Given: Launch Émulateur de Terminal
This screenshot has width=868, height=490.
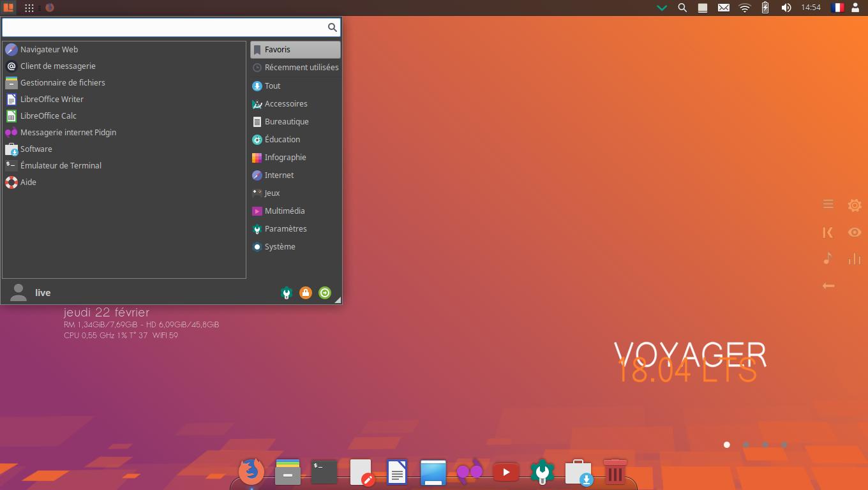Looking at the screenshot, I should pos(124,165).
